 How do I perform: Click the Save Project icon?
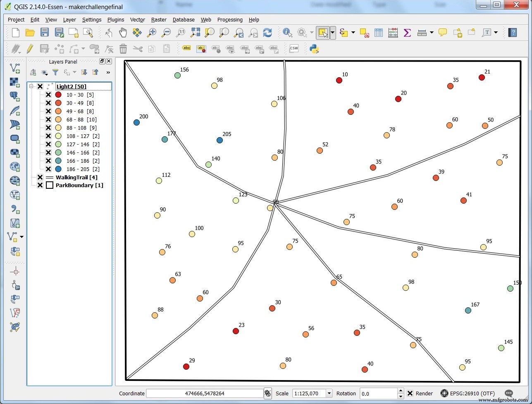tap(44, 33)
